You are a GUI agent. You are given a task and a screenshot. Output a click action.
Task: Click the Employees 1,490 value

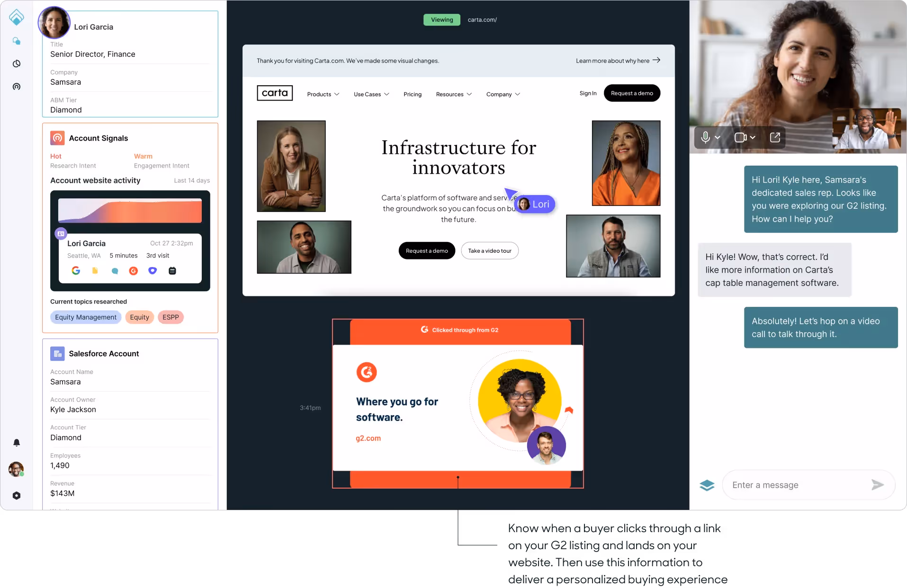tap(60, 465)
